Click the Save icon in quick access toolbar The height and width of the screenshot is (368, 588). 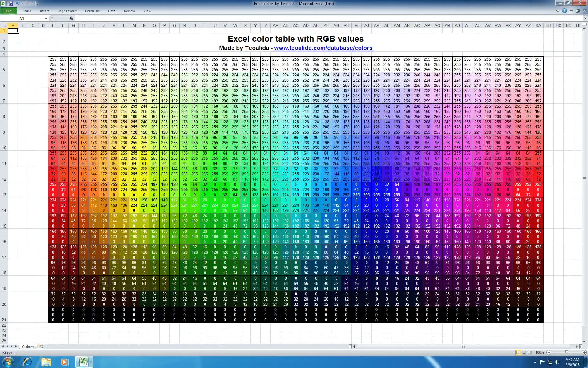coord(11,3)
